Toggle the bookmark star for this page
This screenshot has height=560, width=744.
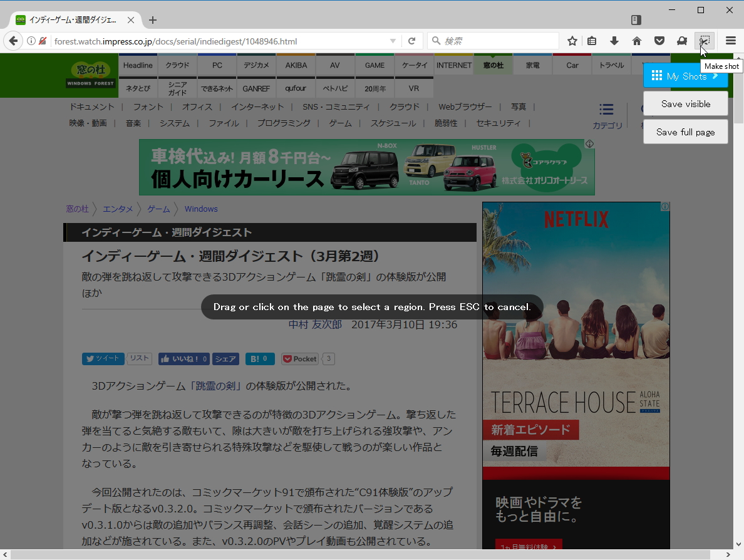click(572, 40)
